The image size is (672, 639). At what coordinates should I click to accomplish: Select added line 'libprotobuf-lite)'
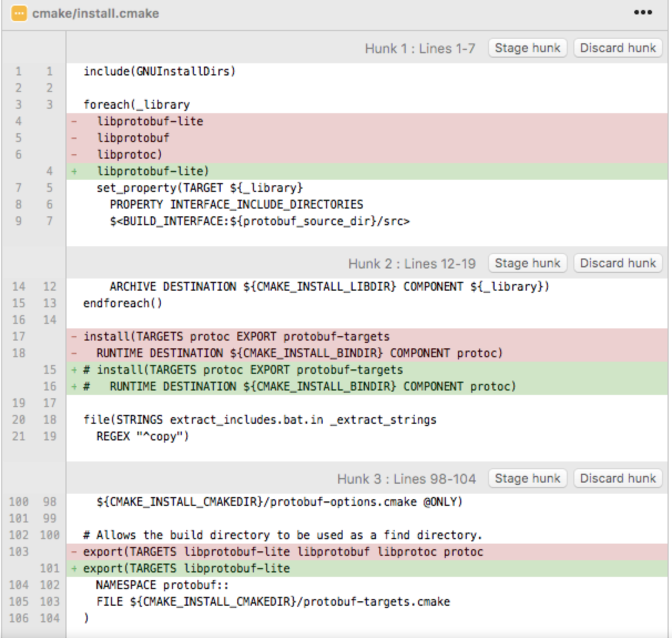366,171
